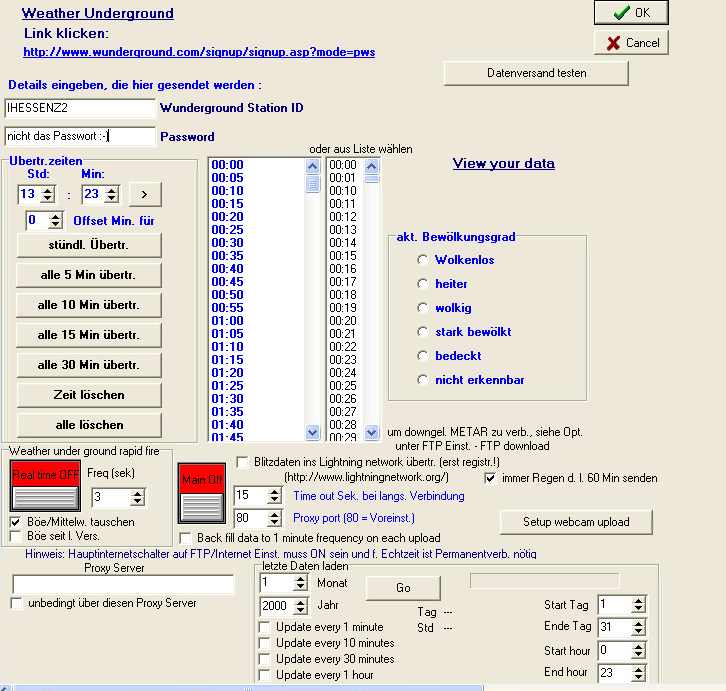The width and height of the screenshot is (726, 691).
Task: Enable Back fill data checkbox
Action: [185, 538]
